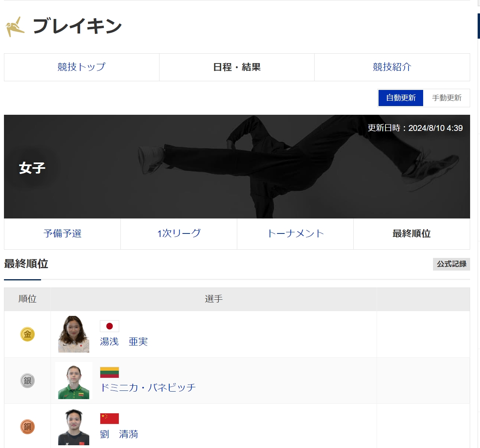View the 1次リーグ tab
Viewport: 480px width, 448px height.
(x=179, y=234)
